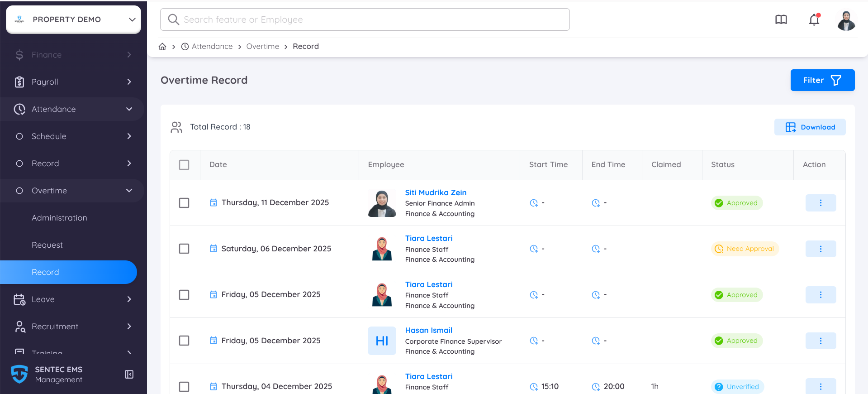
Task: Click the home breadcrumb icon
Action: [162, 47]
